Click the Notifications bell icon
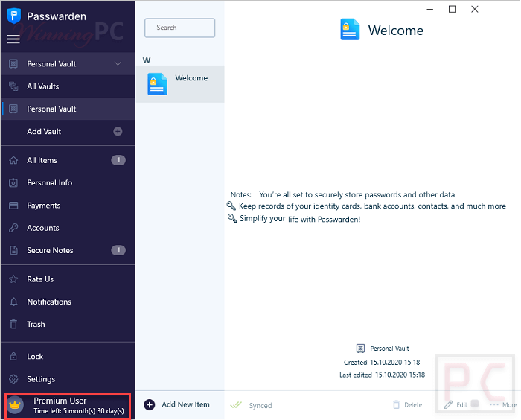Screen dimensions: 521x420 tap(13, 302)
